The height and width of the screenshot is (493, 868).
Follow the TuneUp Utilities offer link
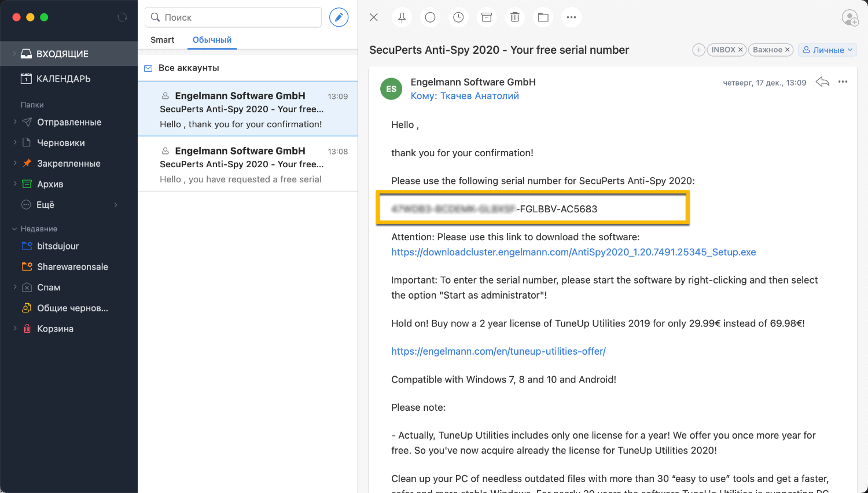(498, 351)
